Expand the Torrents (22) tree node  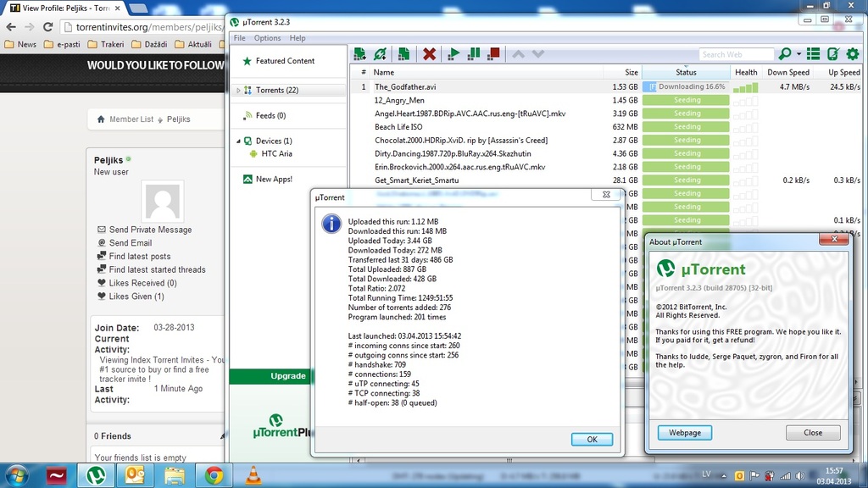click(x=238, y=90)
